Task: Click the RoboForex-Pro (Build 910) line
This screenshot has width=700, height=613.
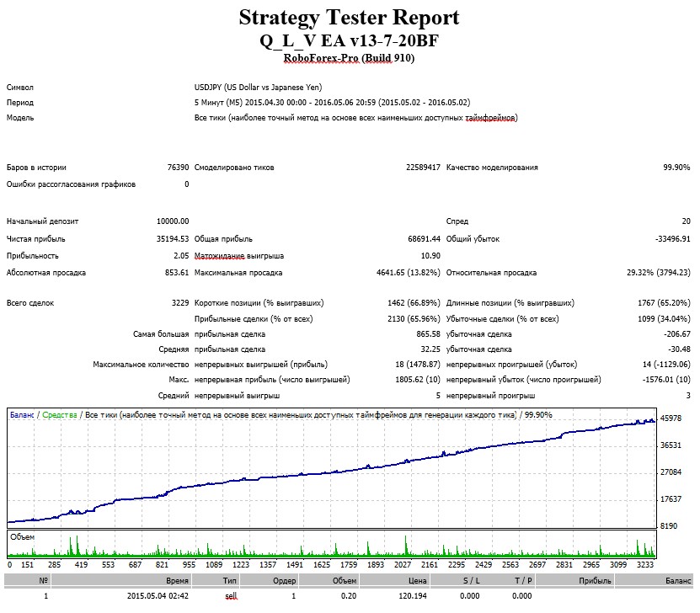Action: pos(349,58)
